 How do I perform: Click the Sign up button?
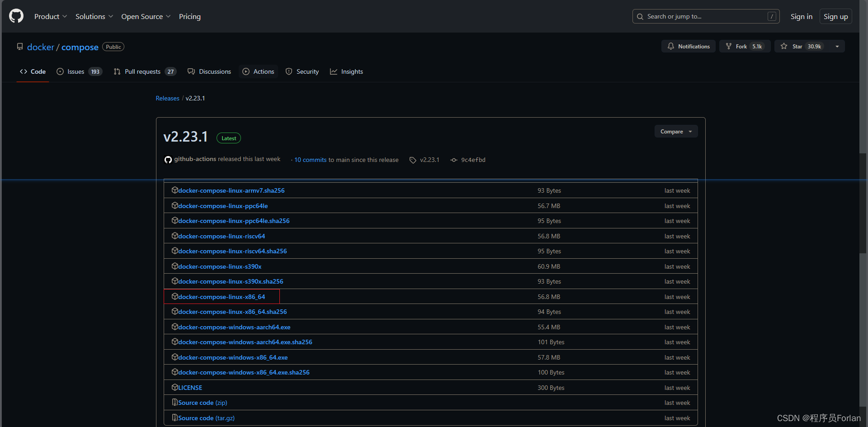[x=835, y=17]
